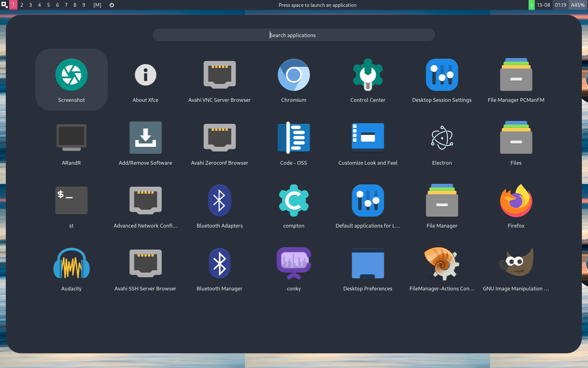The image size is (588, 368).
Task: Launch Bluetooth Manager
Action: click(x=220, y=268)
